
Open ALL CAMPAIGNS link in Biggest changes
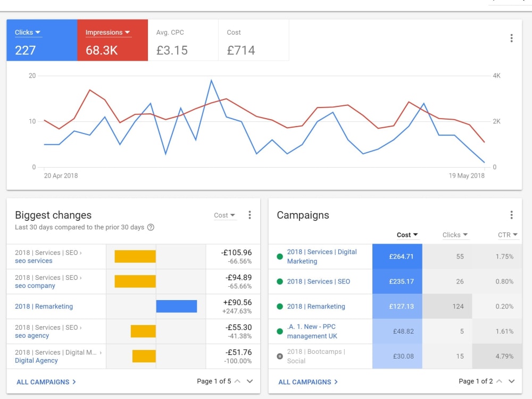point(46,381)
